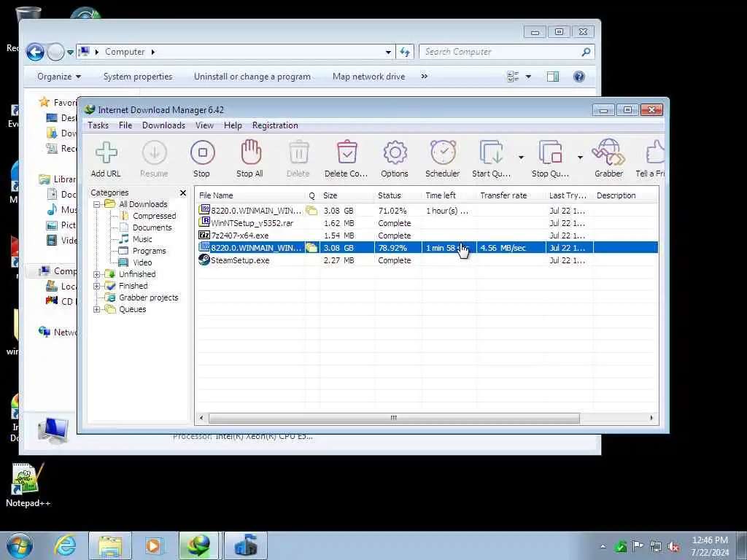747x560 pixels.
Task: Select the Compressed category
Action: pyautogui.click(x=155, y=216)
